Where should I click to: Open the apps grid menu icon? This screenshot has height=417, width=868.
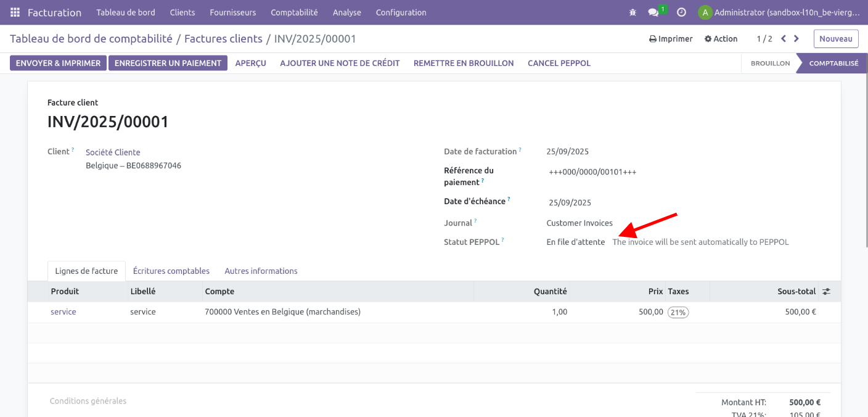(x=15, y=12)
